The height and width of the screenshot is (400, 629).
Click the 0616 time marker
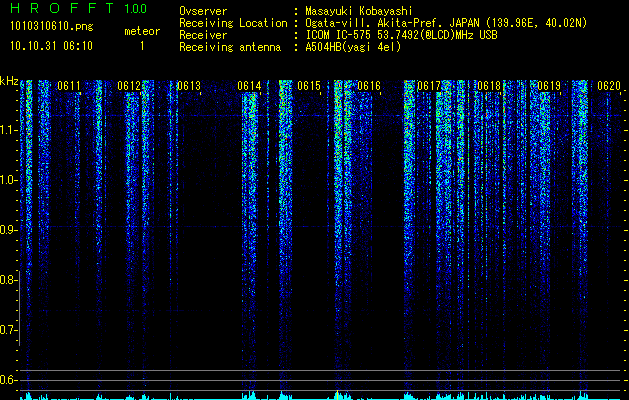point(369,86)
